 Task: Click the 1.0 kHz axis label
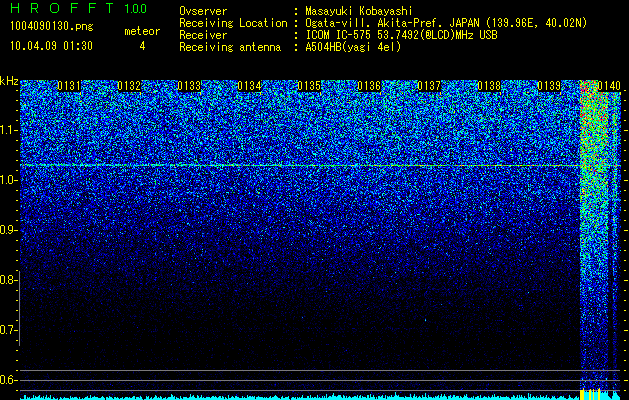8,180
